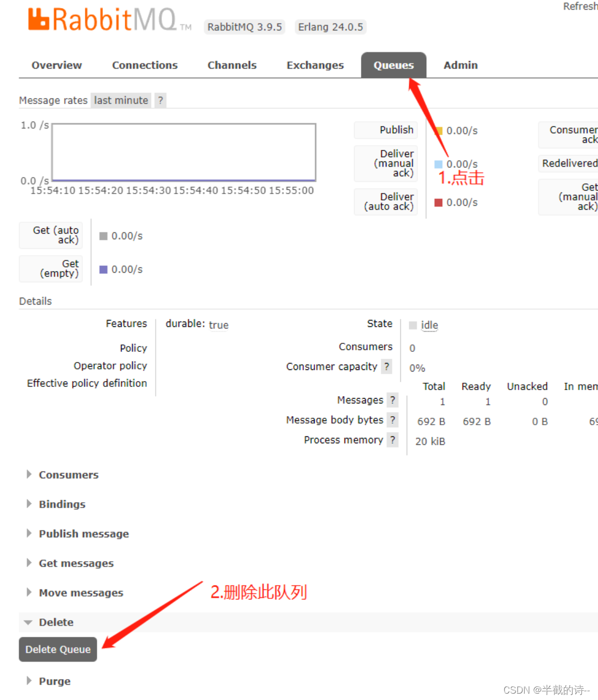Expand the Get messages section
The width and height of the screenshot is (598, 700).
click(76, 563)
